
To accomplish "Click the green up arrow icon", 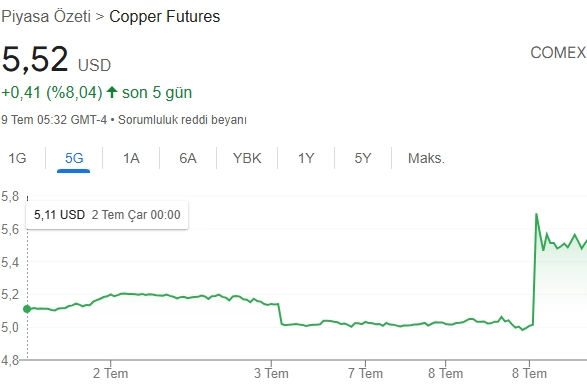I will (112, 92).
